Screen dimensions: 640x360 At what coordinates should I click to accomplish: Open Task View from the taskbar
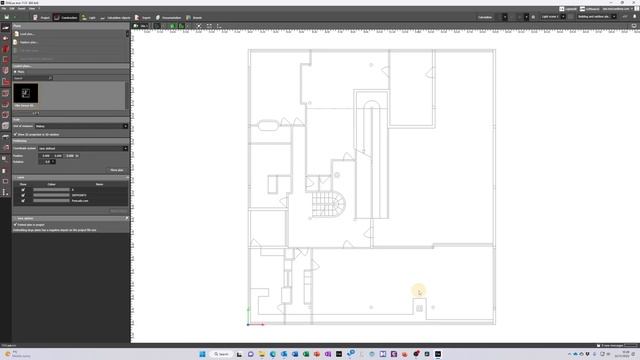[240, 354]
